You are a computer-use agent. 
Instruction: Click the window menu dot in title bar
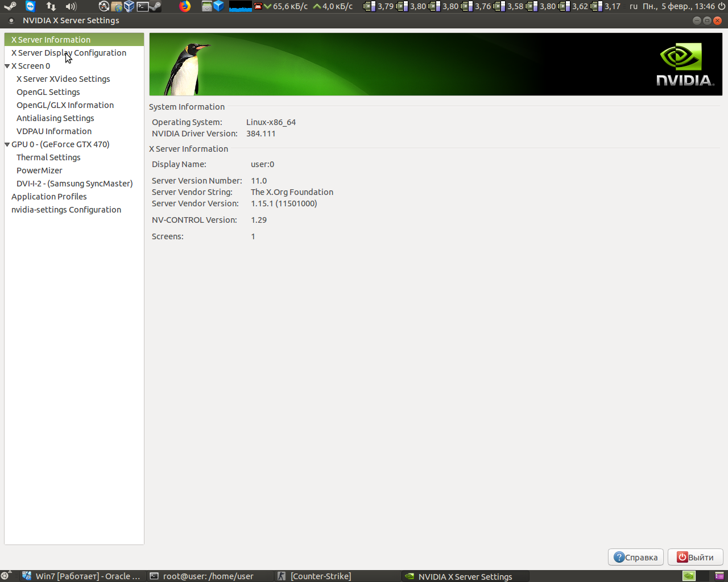[11, 20]
